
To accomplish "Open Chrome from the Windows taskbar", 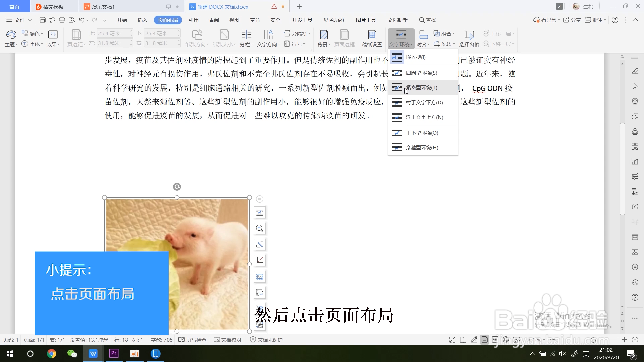I will coord(51,354).
